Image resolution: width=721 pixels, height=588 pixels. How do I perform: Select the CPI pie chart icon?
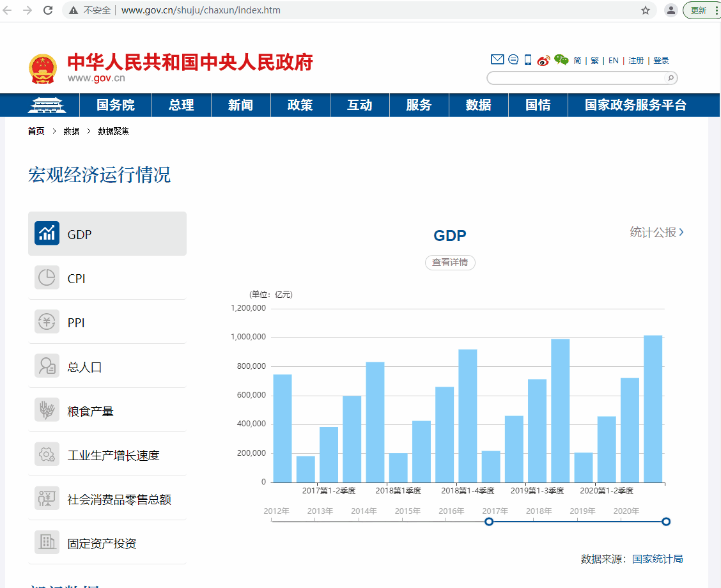[47, 278]
